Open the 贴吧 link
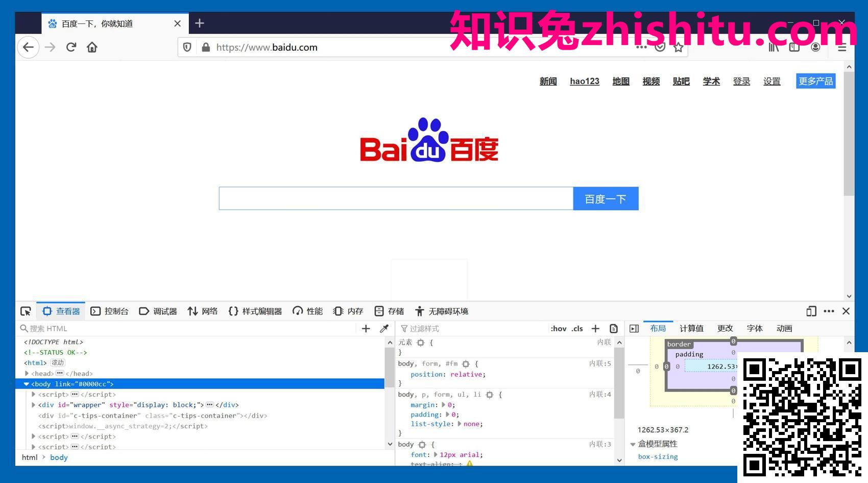 coord(681,81)
